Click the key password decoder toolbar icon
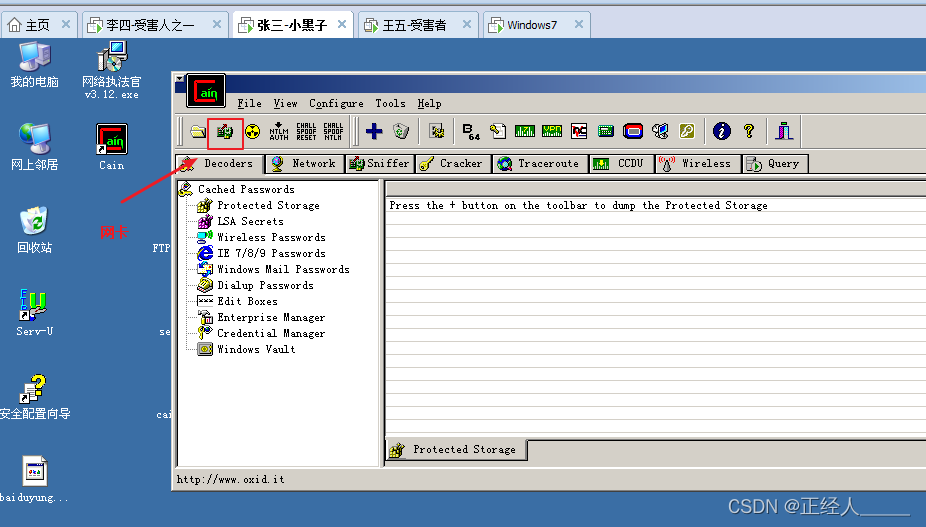Viewport: 926px width, 527px height. (x=687, y=131)
